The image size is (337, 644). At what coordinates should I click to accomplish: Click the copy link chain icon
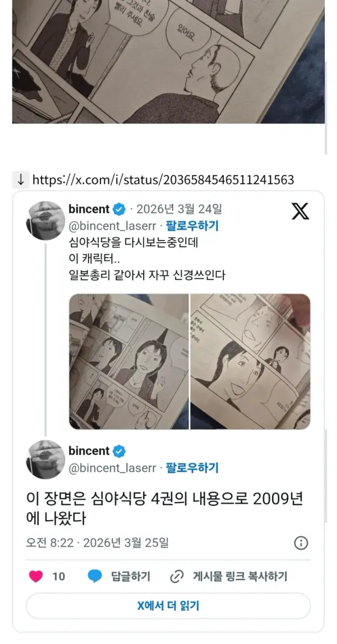(176, 576)
